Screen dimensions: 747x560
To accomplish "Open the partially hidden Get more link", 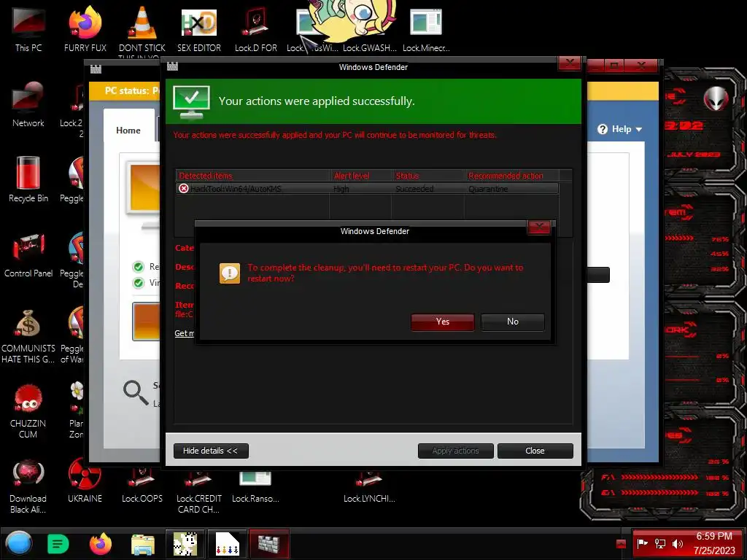I will coord(184,333).
